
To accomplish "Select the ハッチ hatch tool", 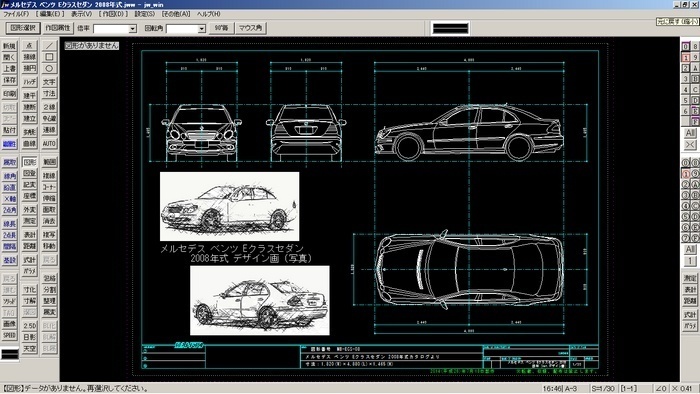I will click(x=29, y=82).
